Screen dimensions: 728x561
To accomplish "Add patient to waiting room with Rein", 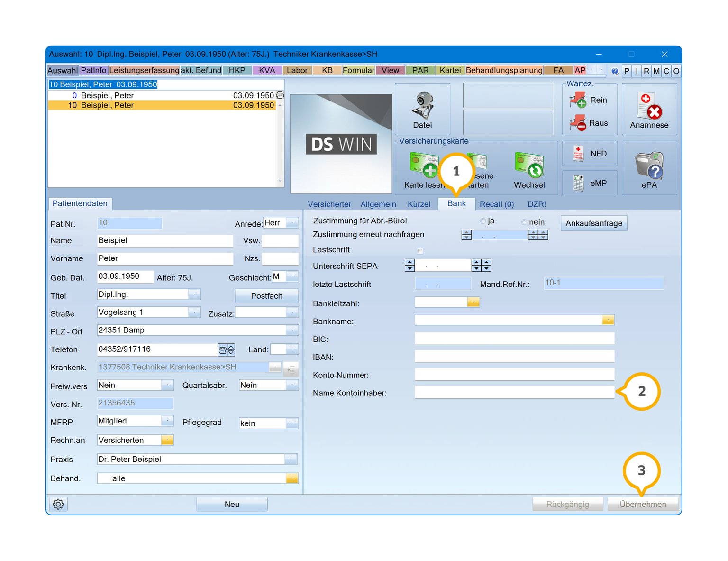I will point(589,101).
